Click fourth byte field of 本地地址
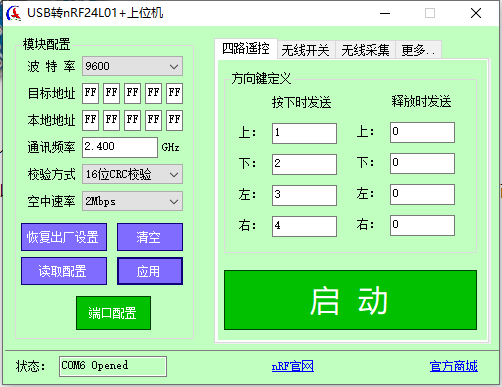The image size is (502, 387). [153, 120]
